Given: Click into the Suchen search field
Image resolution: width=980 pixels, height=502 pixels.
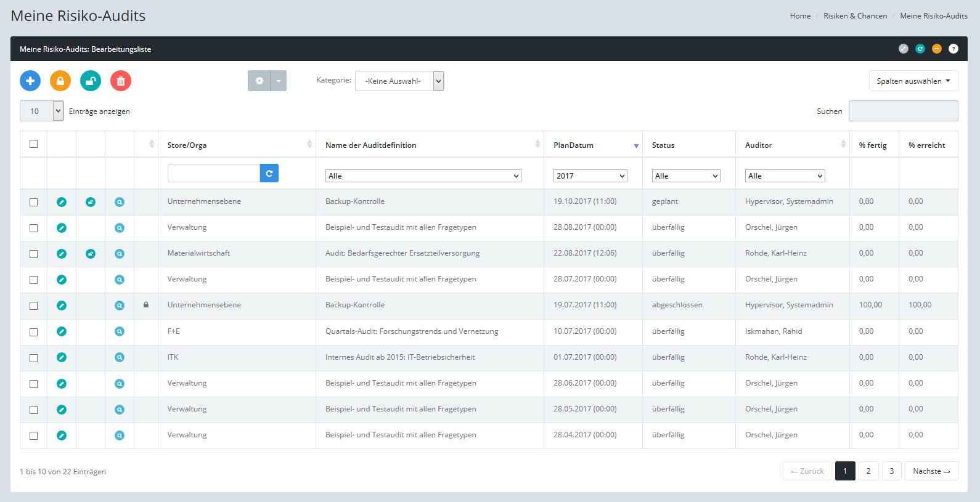Looking at the screenshot, I should click(x=903, y=111).
